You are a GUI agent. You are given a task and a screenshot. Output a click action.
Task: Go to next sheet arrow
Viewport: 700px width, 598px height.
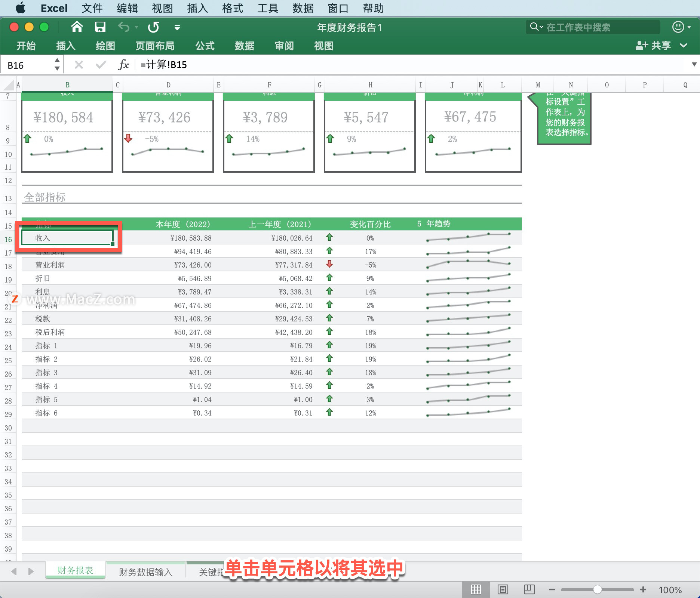[31, 571]
